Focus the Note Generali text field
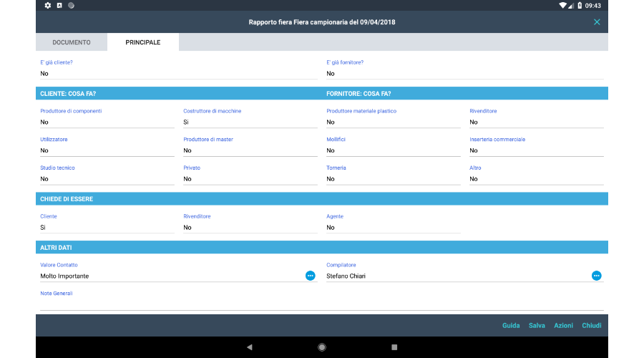 click(x=321, y=304)
